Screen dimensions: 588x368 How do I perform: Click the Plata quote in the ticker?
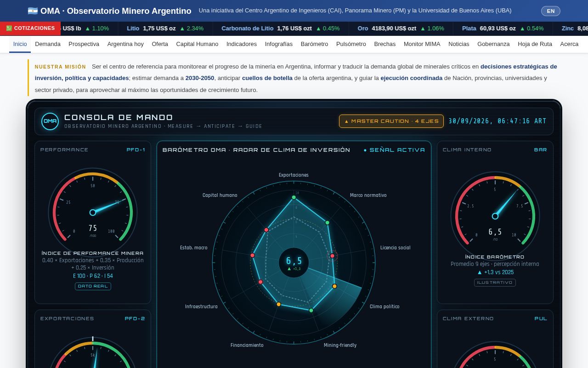point(503,29)
